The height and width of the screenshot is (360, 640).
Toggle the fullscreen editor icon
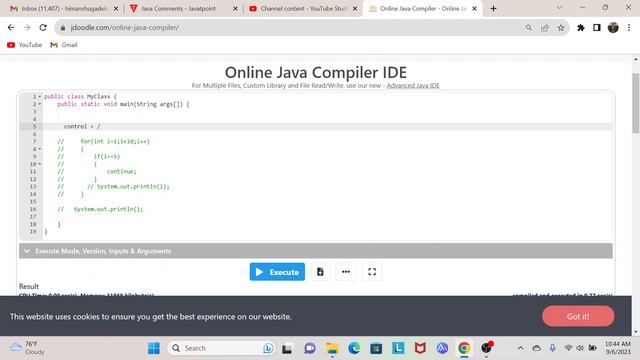pyautogui.click(x=372, y=272)
